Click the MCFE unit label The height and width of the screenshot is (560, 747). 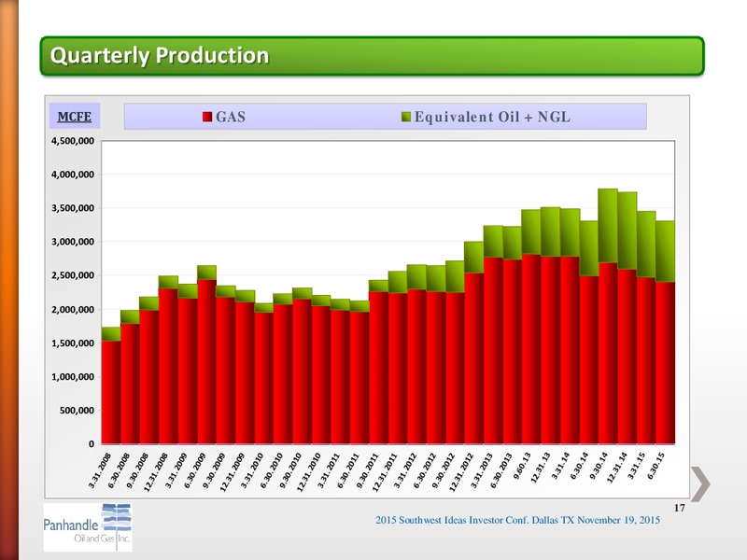75,116
